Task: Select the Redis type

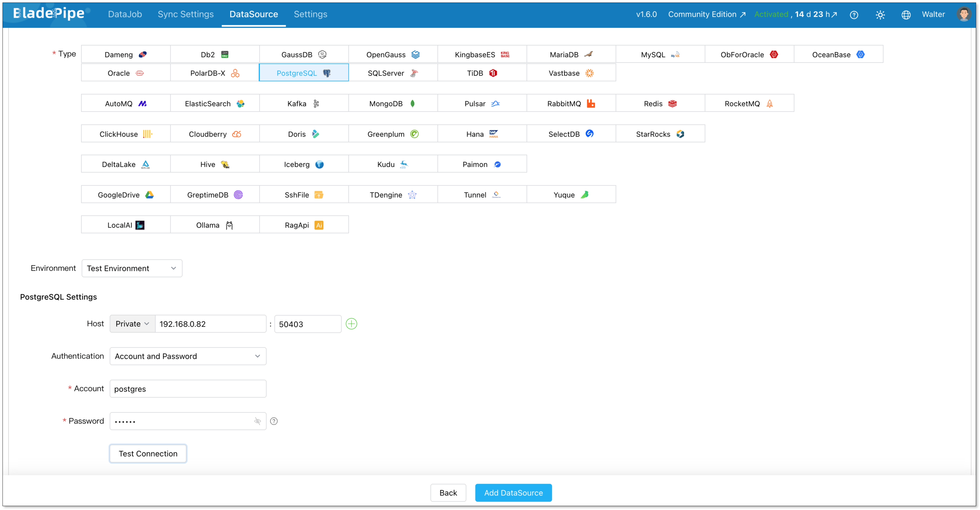Action: pos(660,103)
